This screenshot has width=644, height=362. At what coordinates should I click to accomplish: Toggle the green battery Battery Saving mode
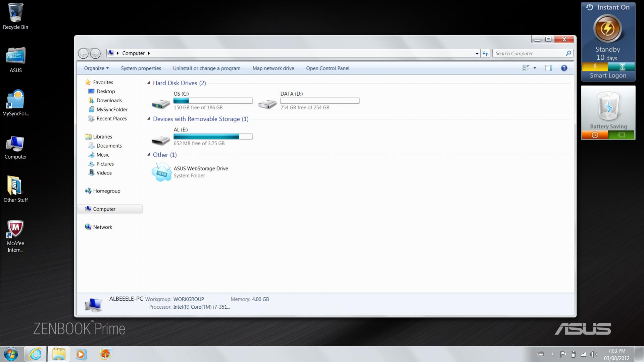click(x=621, y=135)
